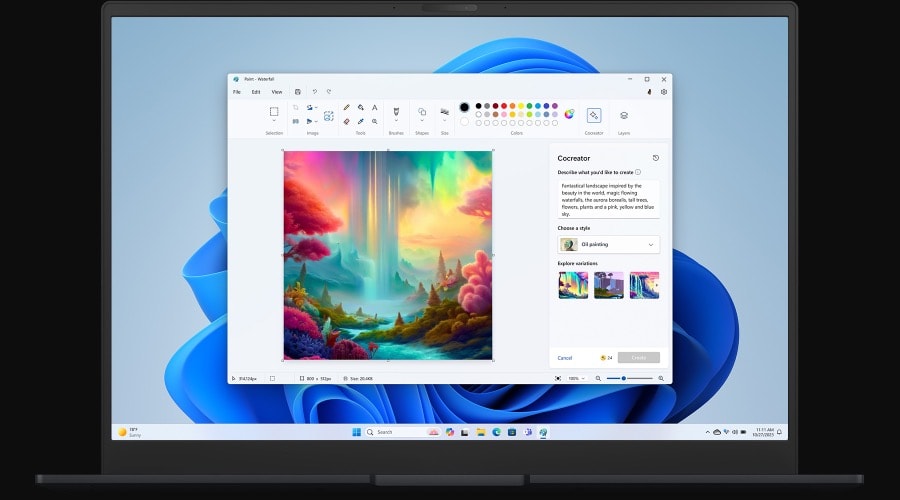The width and height of the screenshot is (900, 500).
Task: Choose the Fill bucket tool
Action: [361, 107]
